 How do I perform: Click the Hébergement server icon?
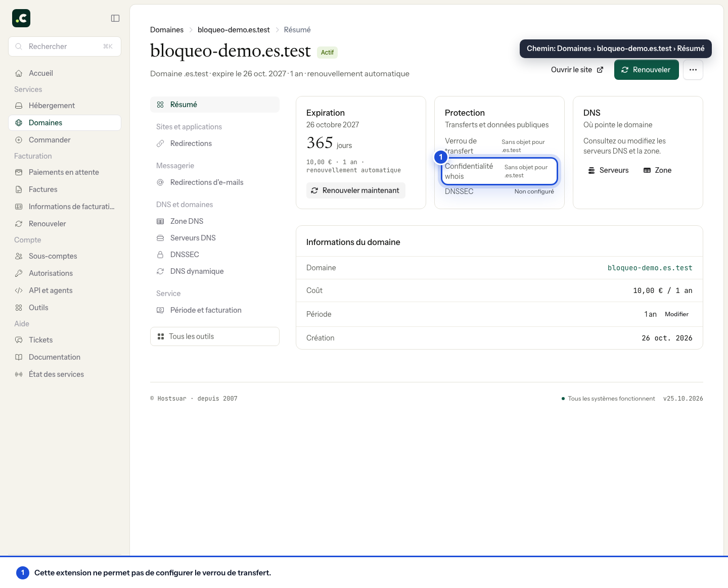coord(19,106)
